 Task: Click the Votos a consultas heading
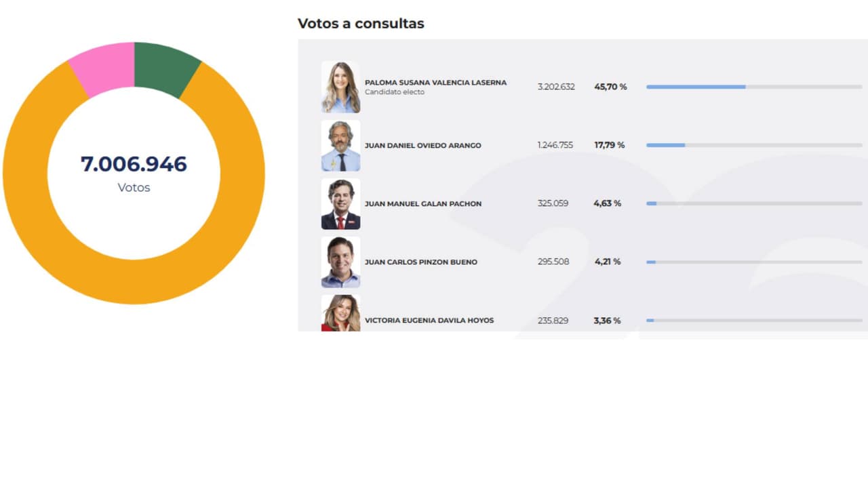[x=361, y=24]
